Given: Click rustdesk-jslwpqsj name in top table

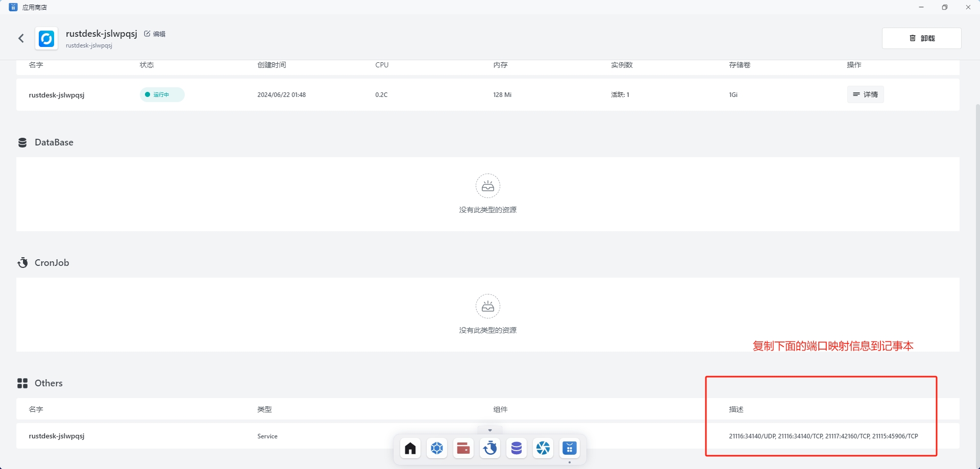Looking at the screenshot, I should pos(57,95).
